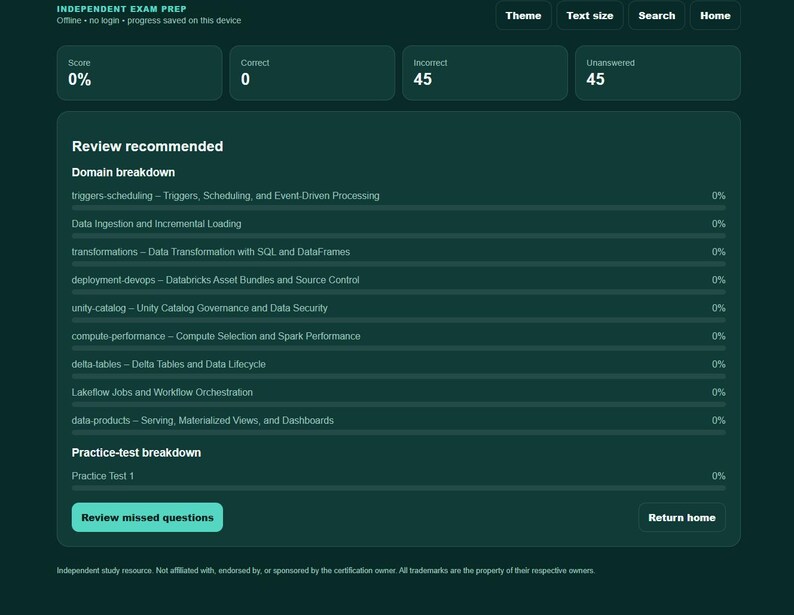Click the 'Practice Test 1' label

point(103,476)
